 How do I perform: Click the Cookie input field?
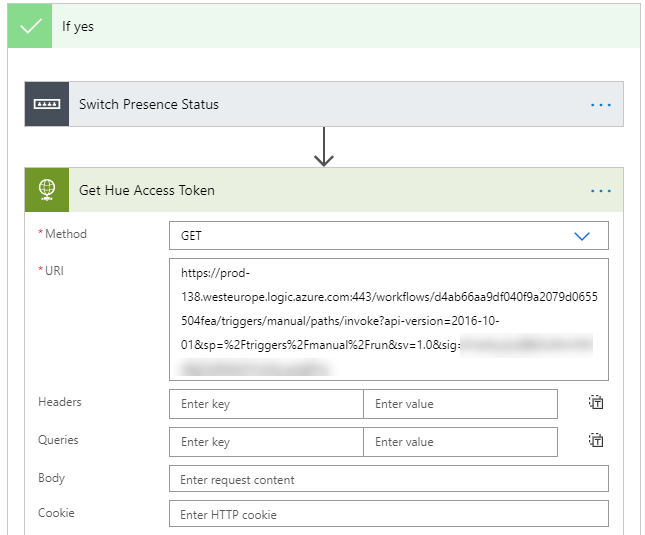coord(388,514)
